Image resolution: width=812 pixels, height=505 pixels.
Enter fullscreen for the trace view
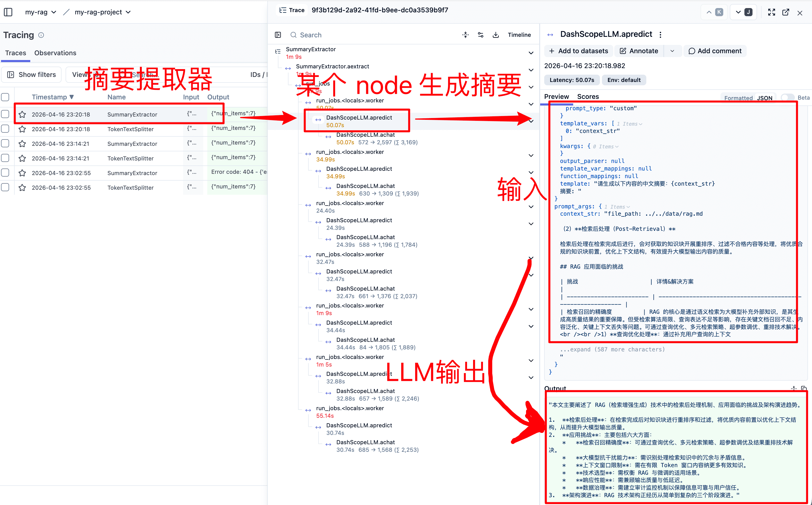tap(771, 12)
